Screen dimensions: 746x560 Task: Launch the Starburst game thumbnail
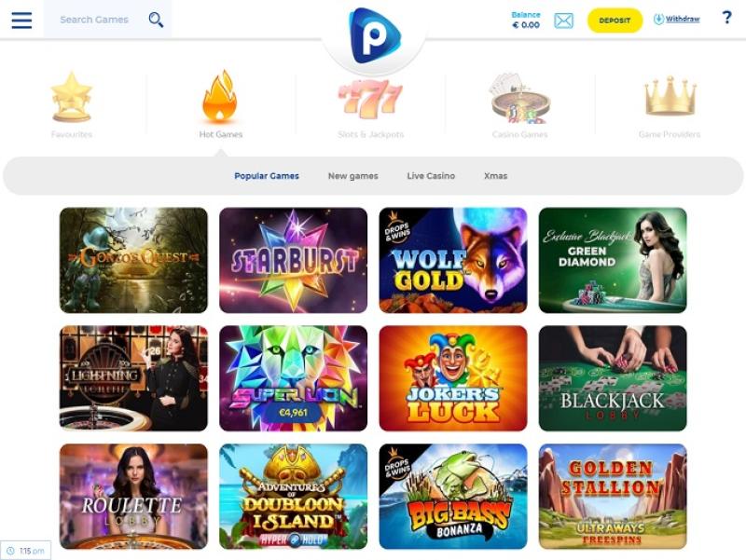[x=293, y=260]
